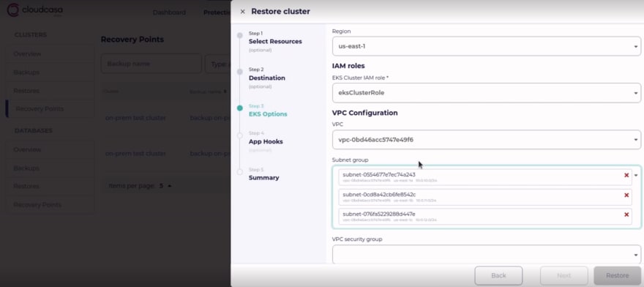Viewport: 644px width, 287px height.
Task: Open the Dashboard tab in top navigation
Action: click(x=169, y=12)
